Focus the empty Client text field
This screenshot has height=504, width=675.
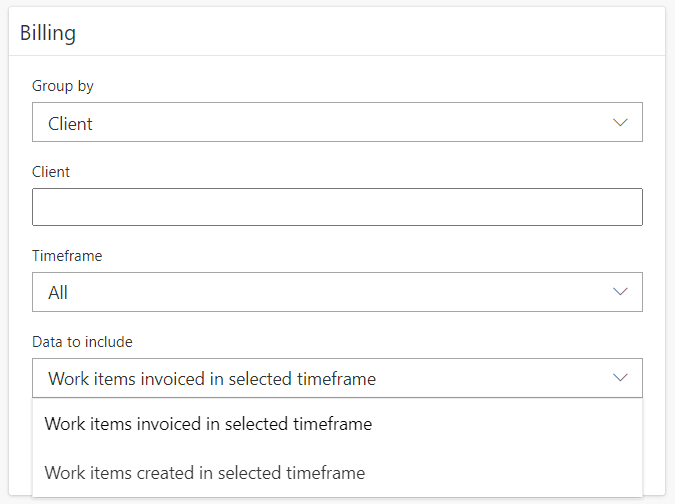click(337, 207)
